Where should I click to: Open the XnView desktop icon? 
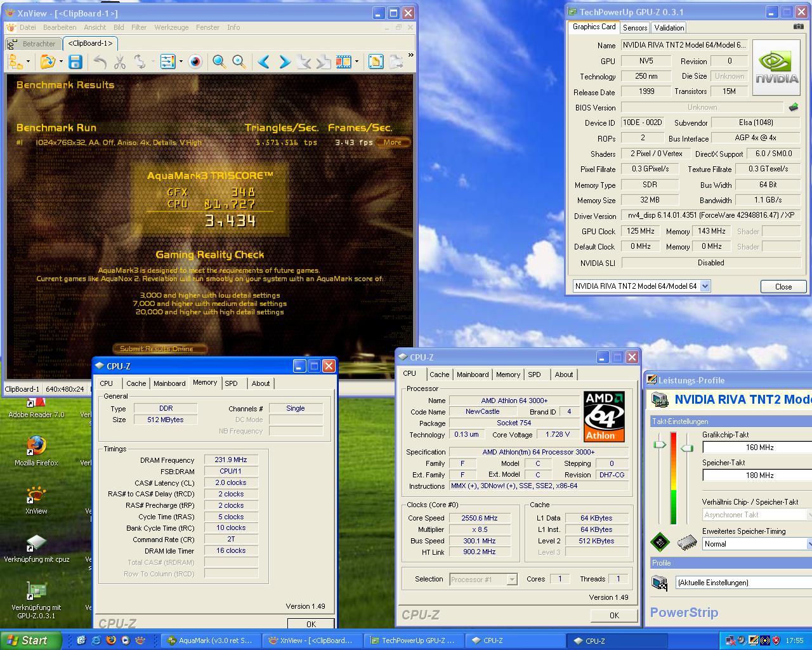tap(36, 500)
